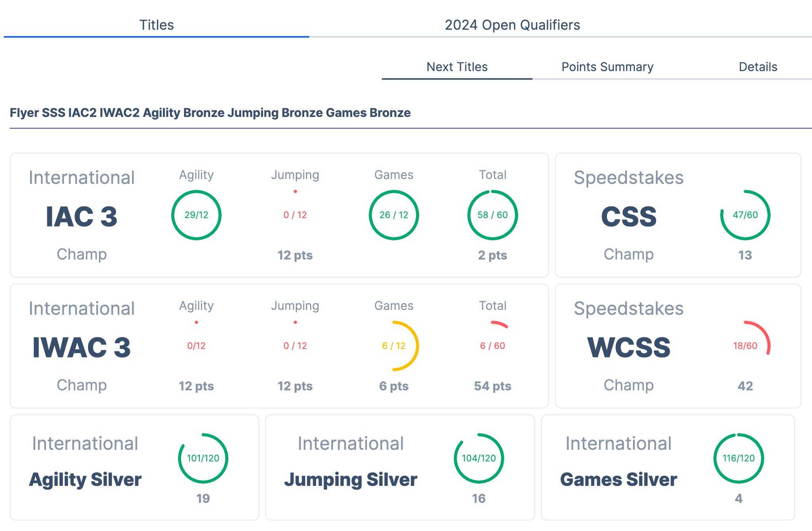Open the 2024 Open Qualifiers tab
Image resolution: width=812 pixels, height=531 pixels.
coord(512,25)
